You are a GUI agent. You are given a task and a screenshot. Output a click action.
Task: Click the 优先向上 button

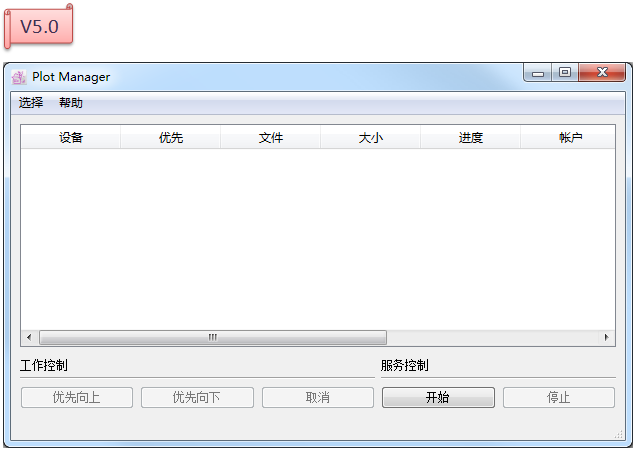[x=77, y=398]
